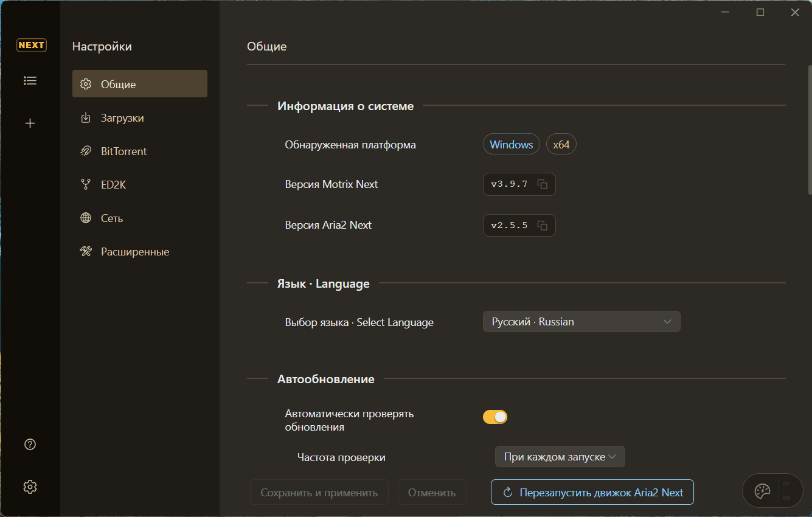Open the При каждом запуске frequency dropdown

click(x=560, y=457)
